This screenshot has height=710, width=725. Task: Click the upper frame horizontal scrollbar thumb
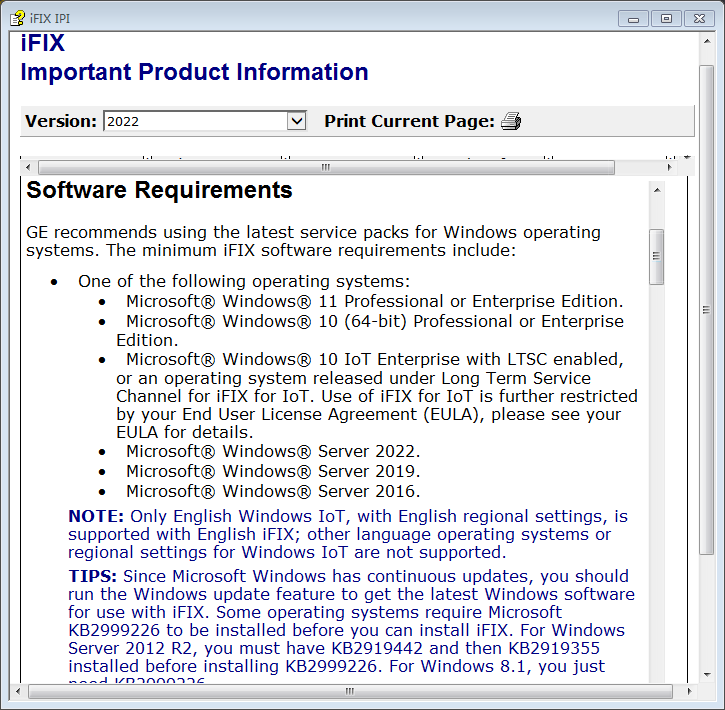[326, 167]
